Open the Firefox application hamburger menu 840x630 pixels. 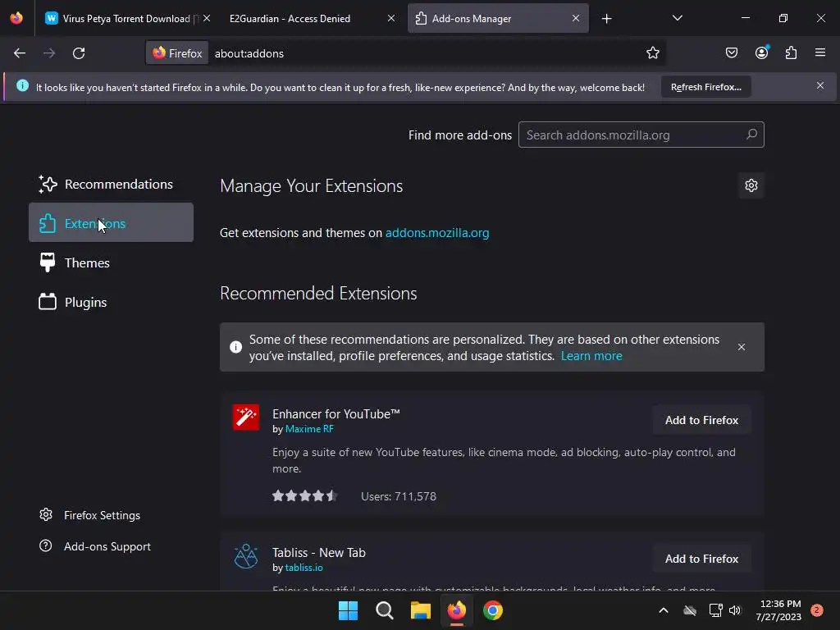(820, 52)
